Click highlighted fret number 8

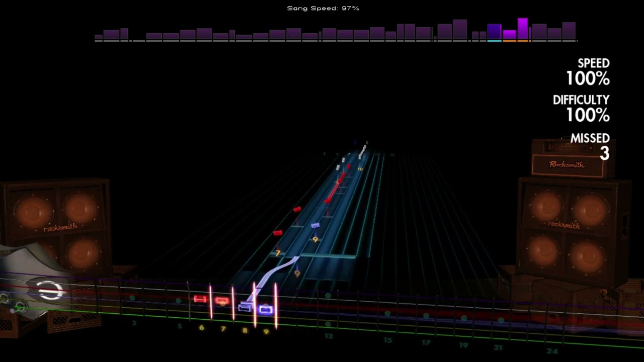[x=245, y=330]
